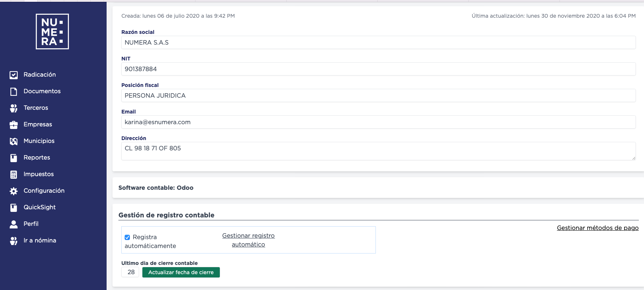Toggle the Registra automáticamente checkbox
644x290 pixels.
tap(127, 237)
